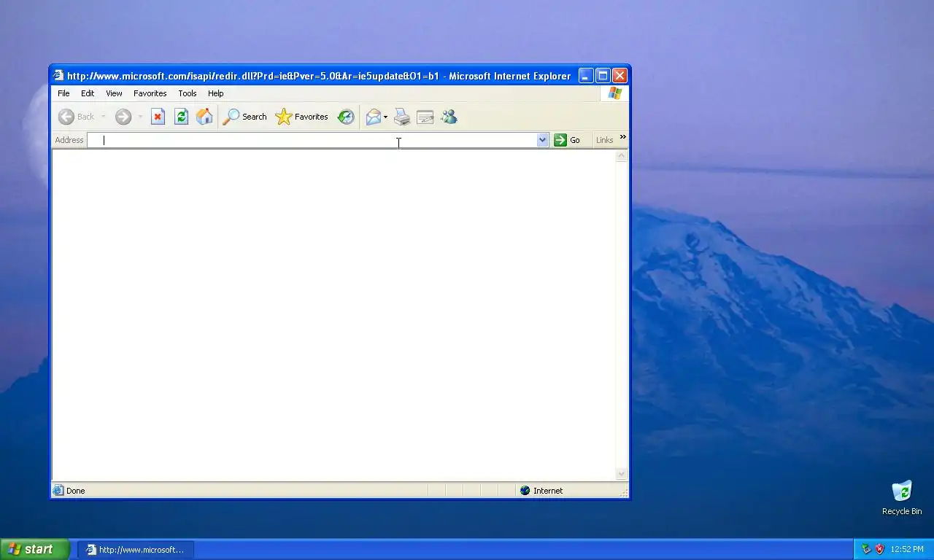The image size is (934, 560).
Task: Click inside the Address text field
Action: 312,140
